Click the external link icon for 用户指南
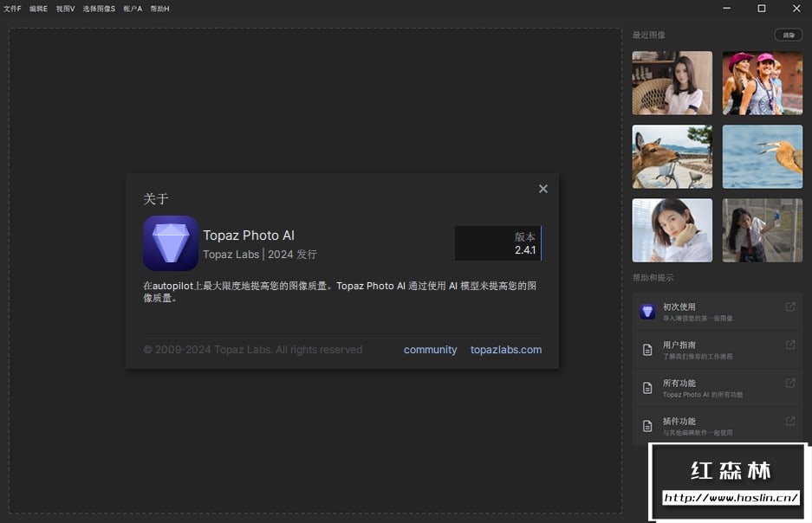 (790, 345)
